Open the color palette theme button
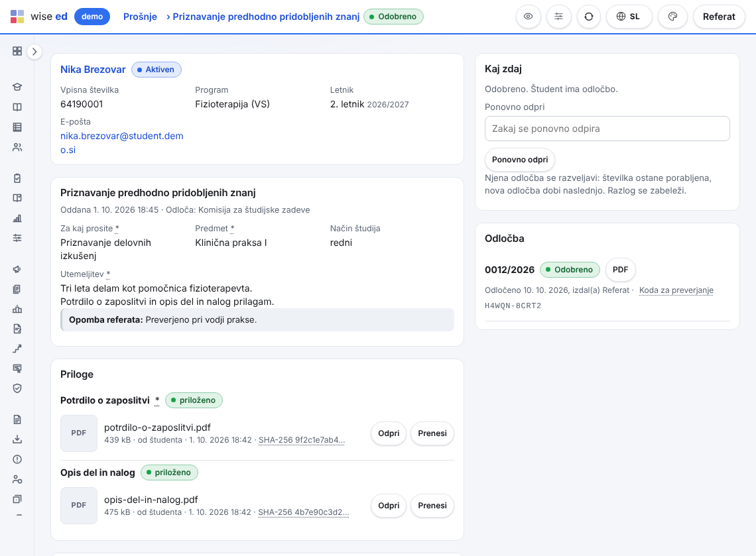Screen dimensions: 756x556 [672, 17]
